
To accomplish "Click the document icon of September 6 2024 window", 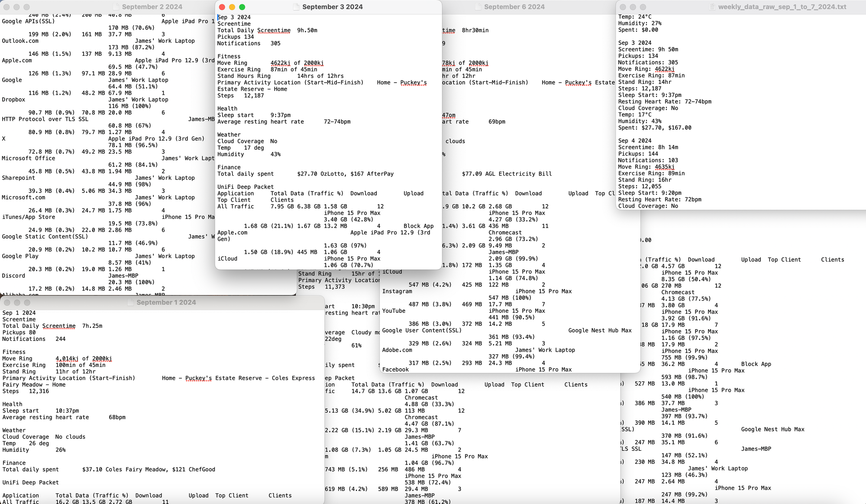I will point(478,7).
